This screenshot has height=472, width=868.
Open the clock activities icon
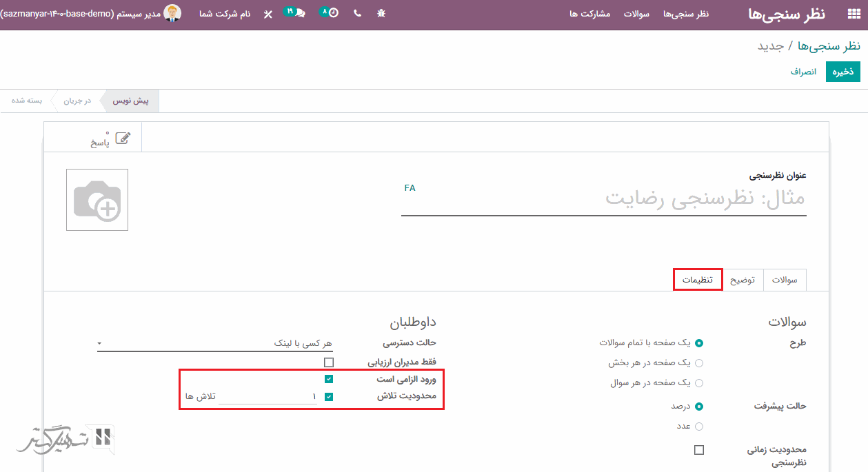pyautogui.click(x=331, y=13)
